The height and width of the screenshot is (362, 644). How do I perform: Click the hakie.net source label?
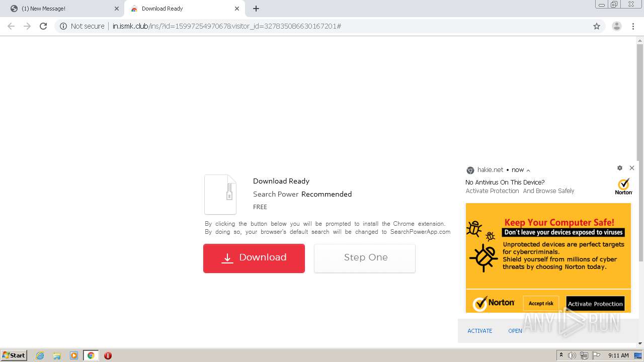490,170
